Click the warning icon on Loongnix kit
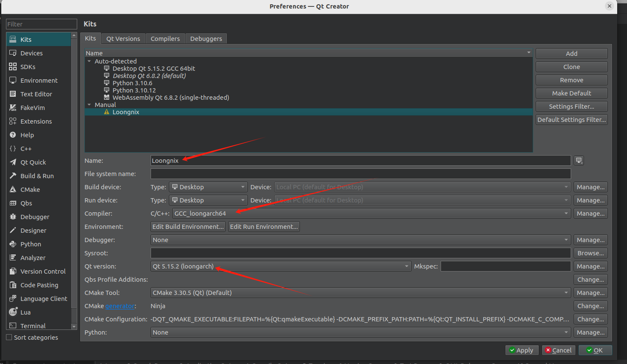627x364 pixels. pos(107,112)
